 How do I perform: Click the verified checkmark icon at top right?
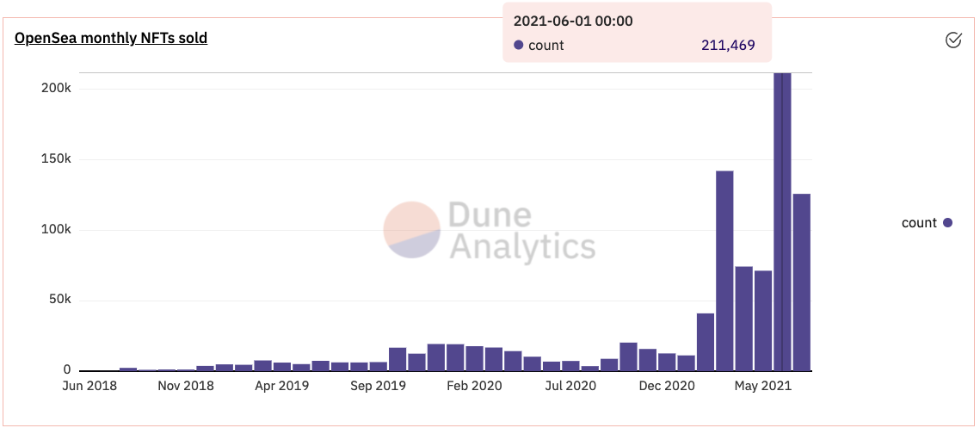[x=953, y=40]
